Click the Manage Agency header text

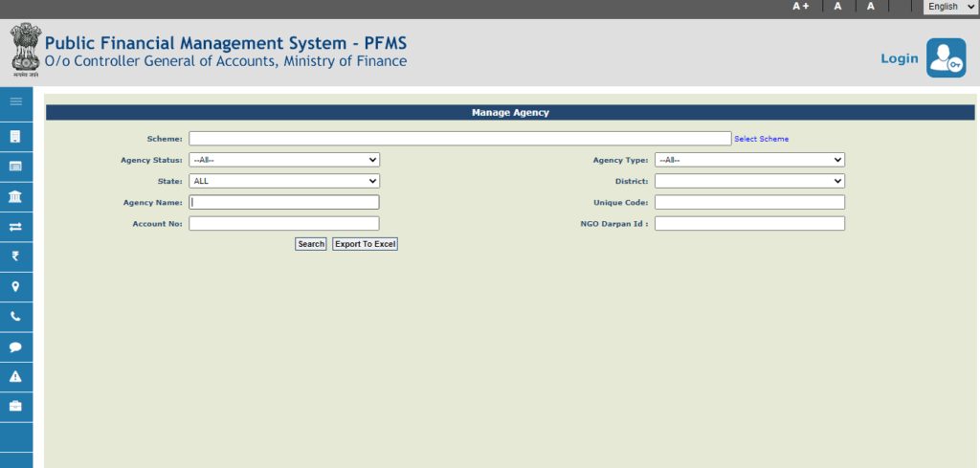coord(510,113)
